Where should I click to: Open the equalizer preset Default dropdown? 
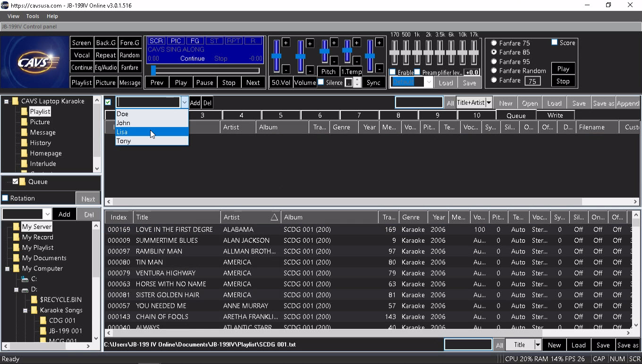coord(429,82)
